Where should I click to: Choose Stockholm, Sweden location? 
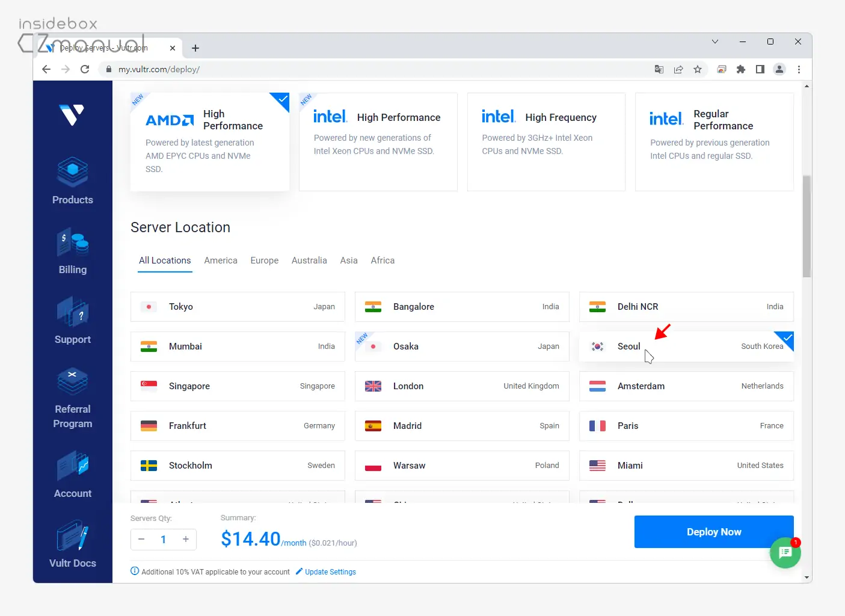238,466
